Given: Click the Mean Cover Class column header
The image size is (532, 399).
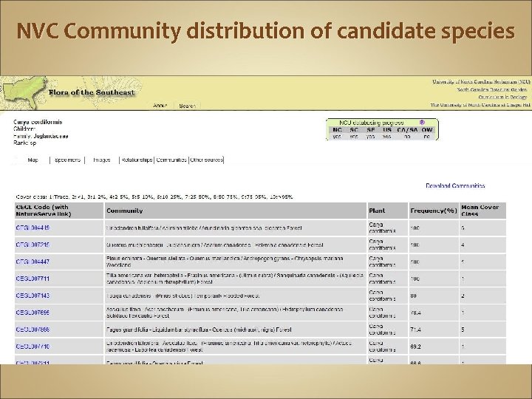Looking at the screenshot, I should click(x=482, y=211).
